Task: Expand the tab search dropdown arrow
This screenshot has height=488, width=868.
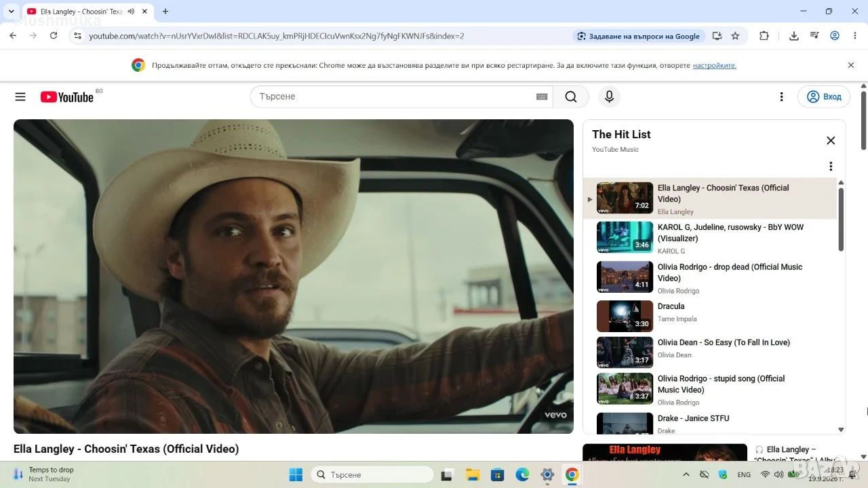Action: click(11, 12)
